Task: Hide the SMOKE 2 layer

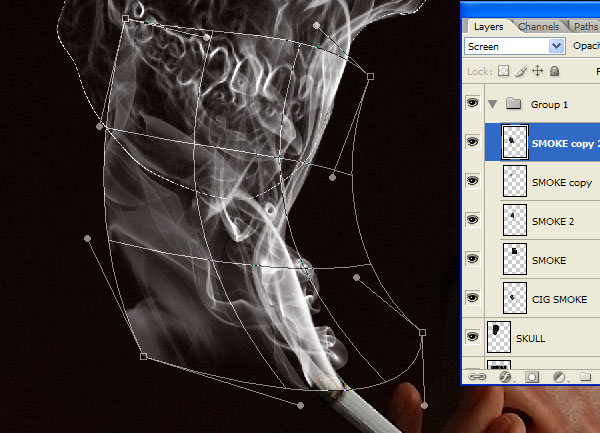Action: point(473,220)
